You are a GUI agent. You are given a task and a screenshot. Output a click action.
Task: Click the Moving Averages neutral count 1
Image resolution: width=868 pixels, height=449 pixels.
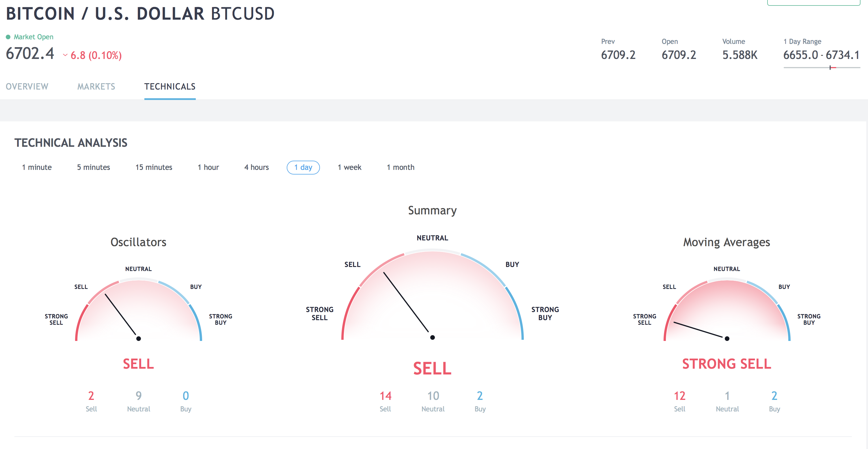click(727, 396)
